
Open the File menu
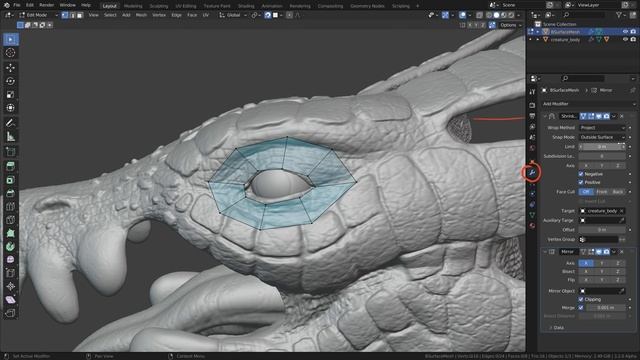point(17,5)
